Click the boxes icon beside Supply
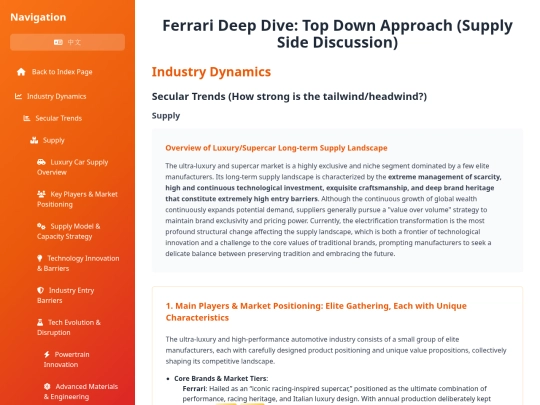540x405 pixels. (x=34, y=141)
